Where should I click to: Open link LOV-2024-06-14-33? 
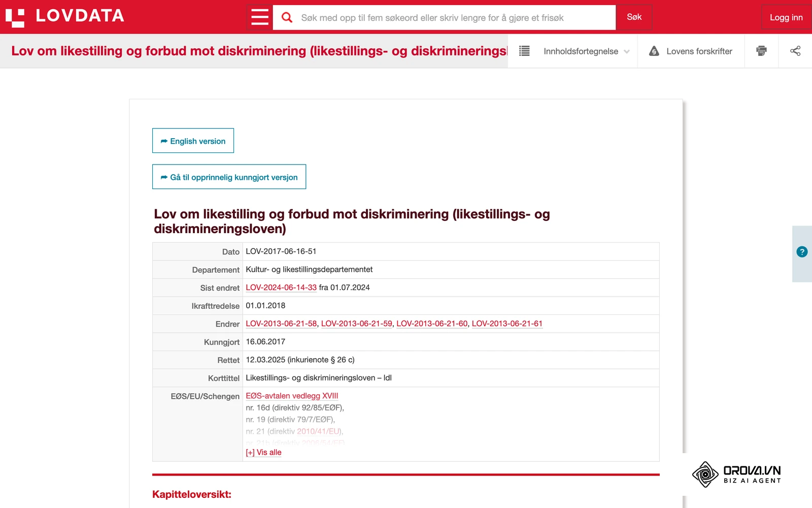[x=281, y=288]
